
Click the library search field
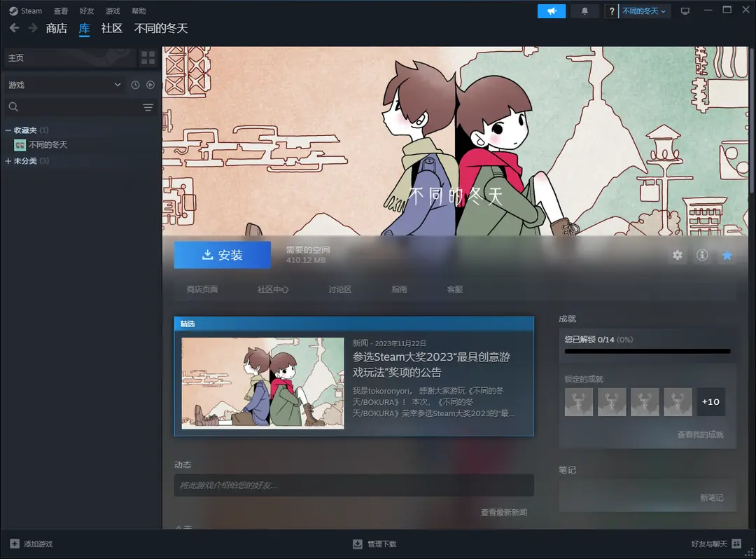pos(80,107)
